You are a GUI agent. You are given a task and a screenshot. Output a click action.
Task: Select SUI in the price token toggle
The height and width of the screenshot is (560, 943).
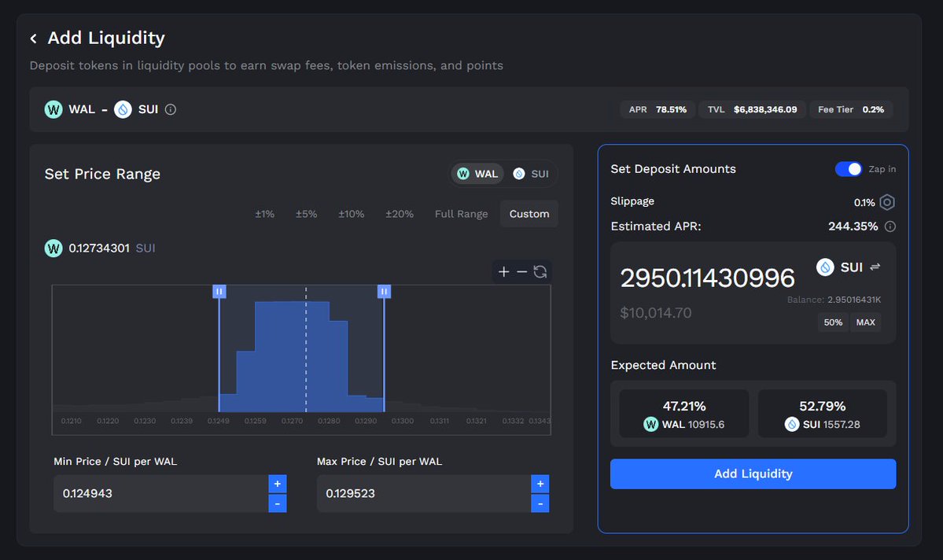[x=531, y=174]
